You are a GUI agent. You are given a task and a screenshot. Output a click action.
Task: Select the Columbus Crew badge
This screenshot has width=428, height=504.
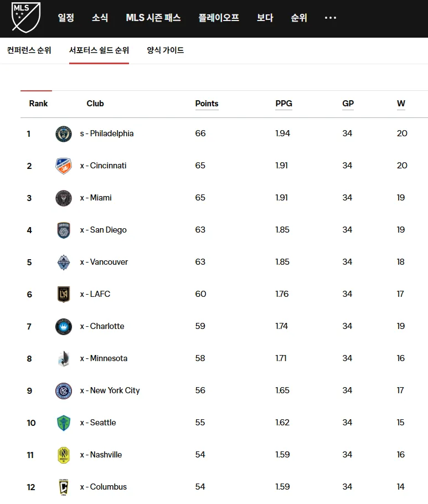[x=64, y=487]
